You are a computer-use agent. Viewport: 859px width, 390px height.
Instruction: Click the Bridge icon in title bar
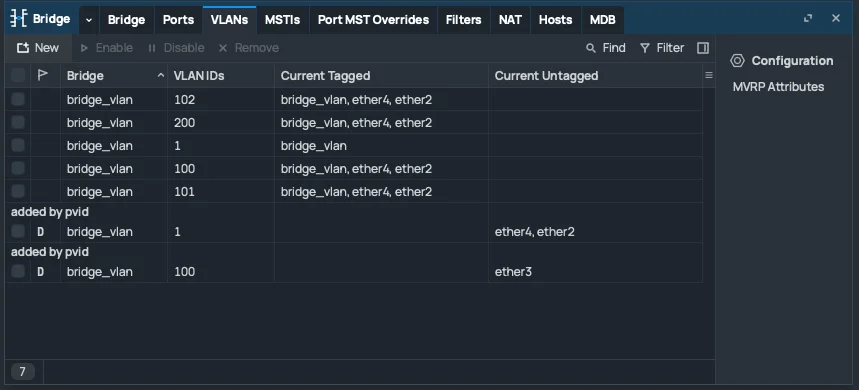[19, 19]
